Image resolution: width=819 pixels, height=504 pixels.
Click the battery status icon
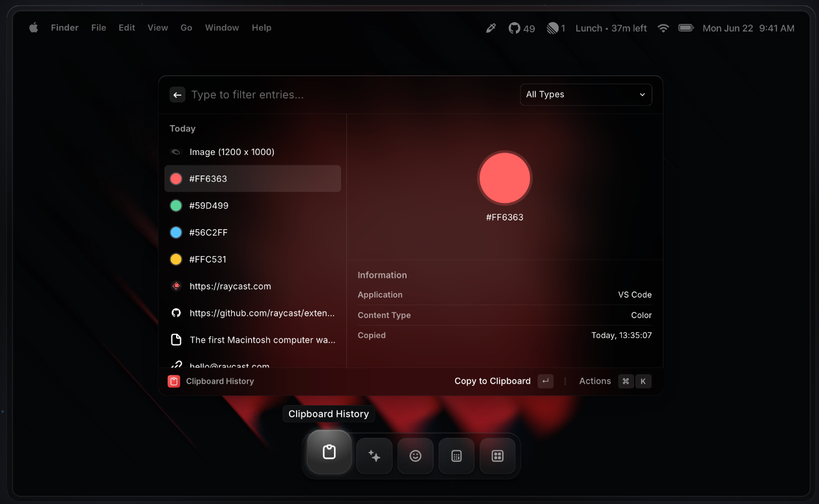pyautogui.click(x=686, y=28)
